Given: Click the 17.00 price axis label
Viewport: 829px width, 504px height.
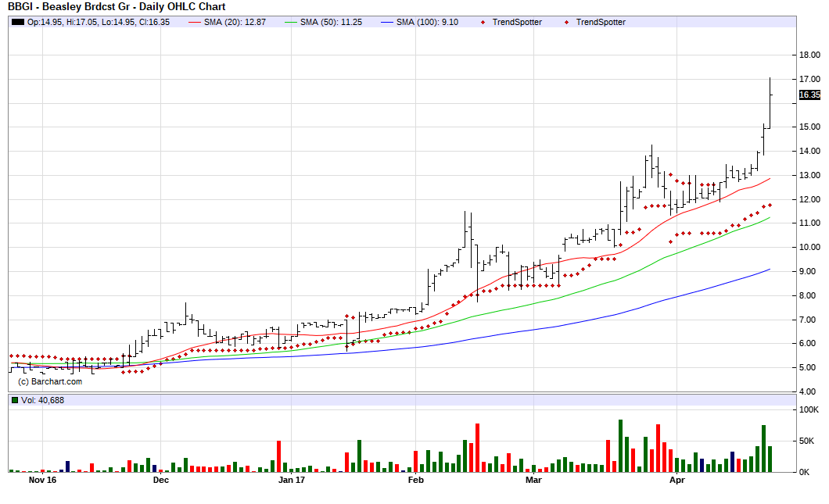Looking at the screenshot, I should click(809, 79).
